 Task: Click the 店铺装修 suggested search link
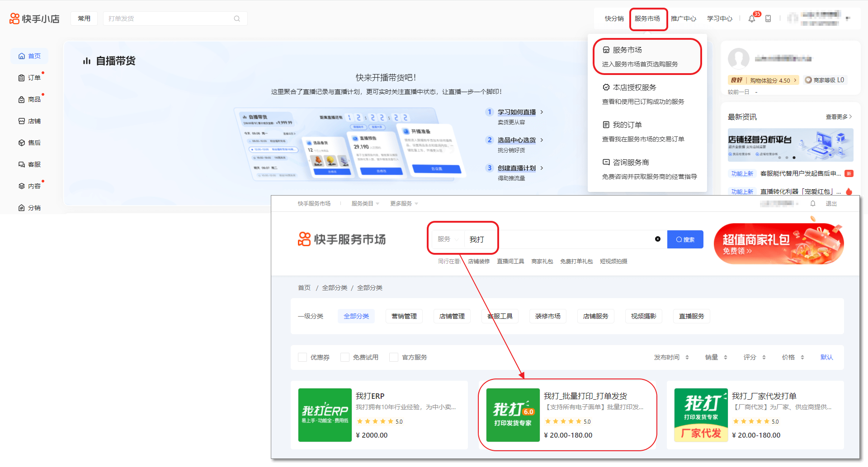(x=479, y=262)
